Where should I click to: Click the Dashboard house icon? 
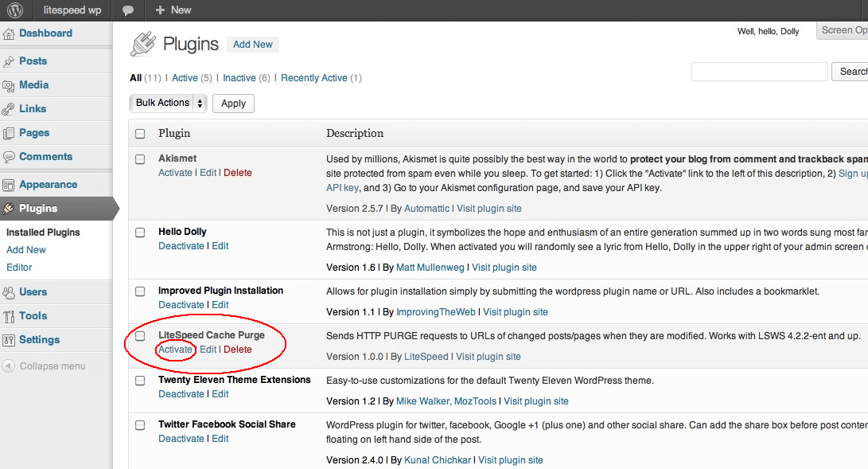pos(8,33)
